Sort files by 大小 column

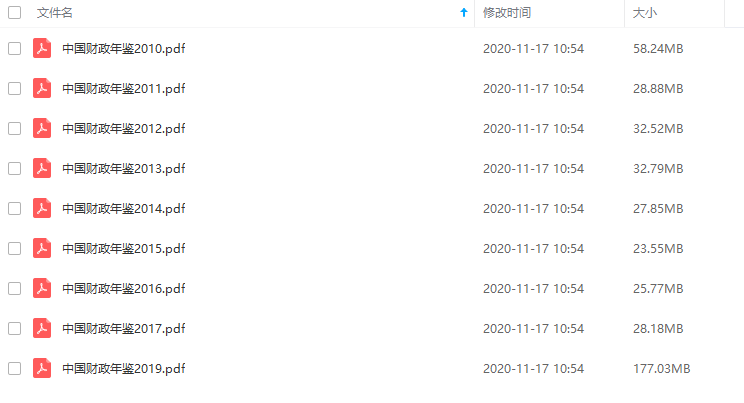coord(645,13)
